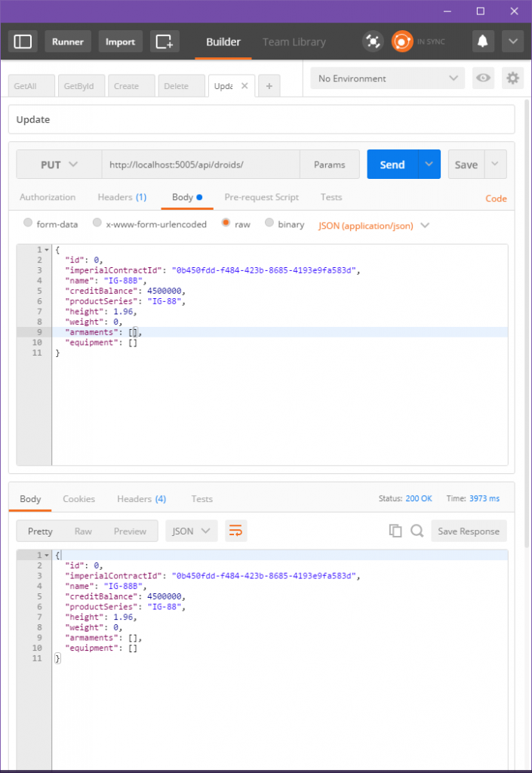Select the form-data radio button
Image resolution: width=532 pixels, height=773 pixels.
(x=29, y=224)
